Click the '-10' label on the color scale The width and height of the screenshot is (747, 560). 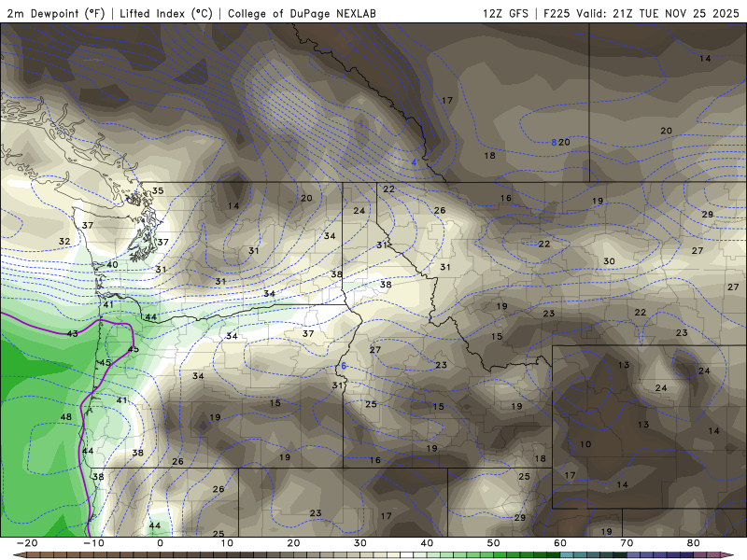(93, 543)
